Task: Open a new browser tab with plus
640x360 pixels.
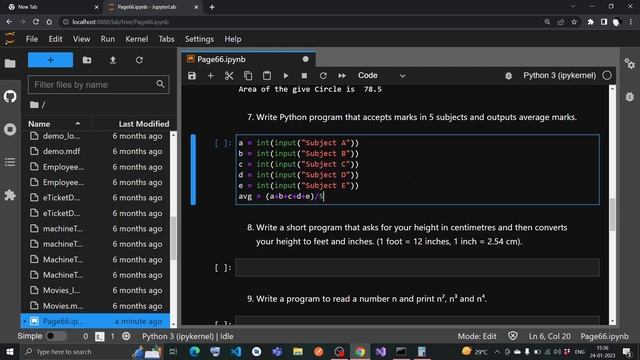Action: point(212,7)
